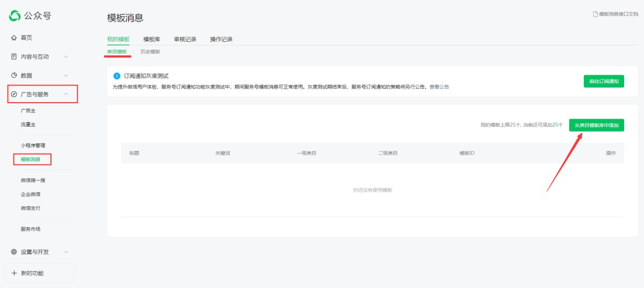Click the 内容与互动 document icon
Screen dimensions: 644x288
coord(14,56)
